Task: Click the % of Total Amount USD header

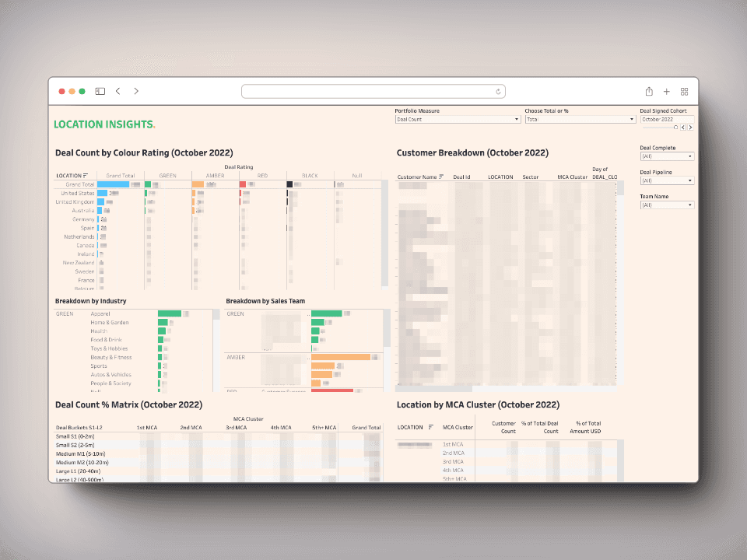Action: [585, 427]
